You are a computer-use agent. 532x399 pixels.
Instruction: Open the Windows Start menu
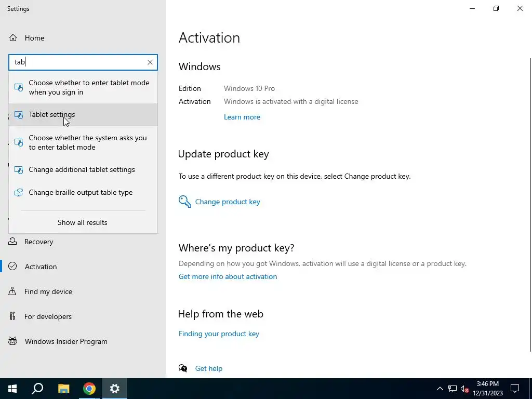(x=12, y=389)
